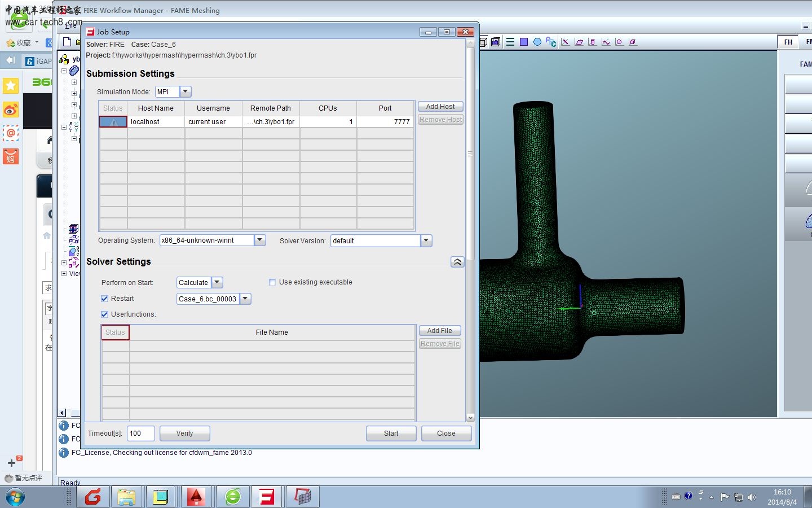Click the blue mesh disc tree icon
Image resolution: width=812 pixels, height=508 pixels.
pyautogui.click(x=74, y=71)
